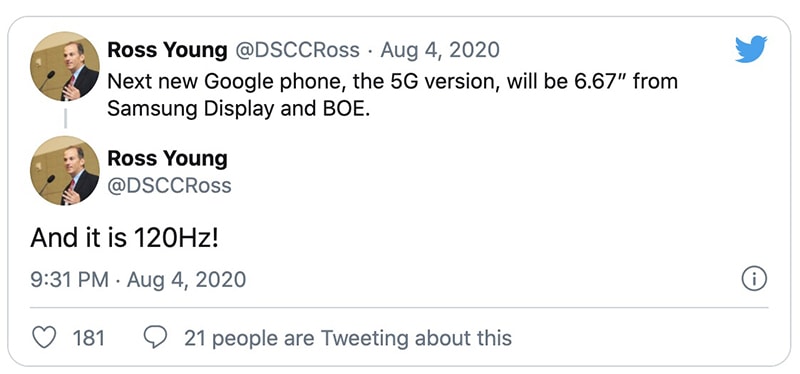Viewport: 800px width, 374px height.
Task: Click the reply speech bubble icon
Action: tap(155, 337)
